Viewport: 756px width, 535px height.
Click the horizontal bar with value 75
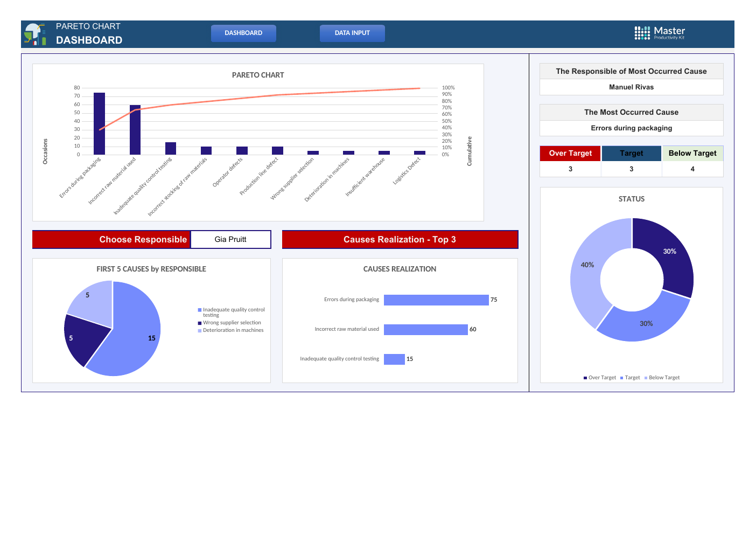[436, 300]
